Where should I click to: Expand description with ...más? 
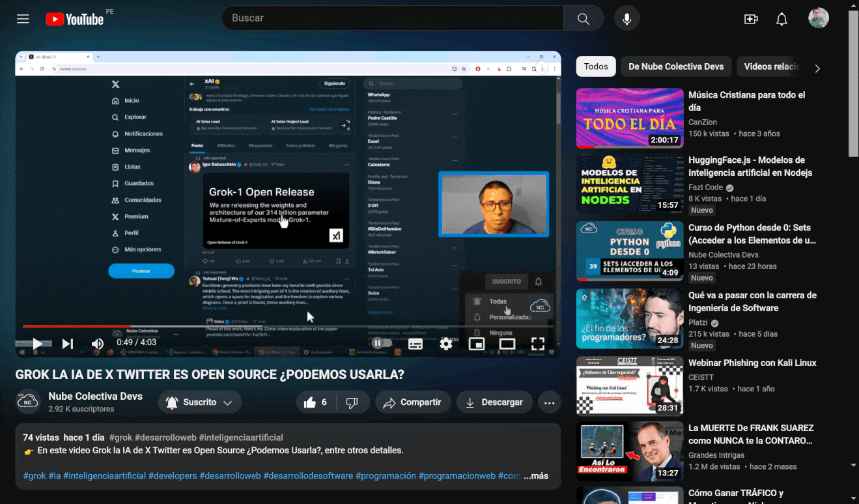click(536, 476)
